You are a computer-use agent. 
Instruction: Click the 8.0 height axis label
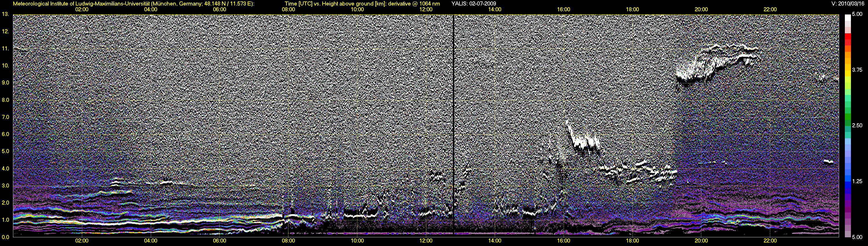point(5,100)
